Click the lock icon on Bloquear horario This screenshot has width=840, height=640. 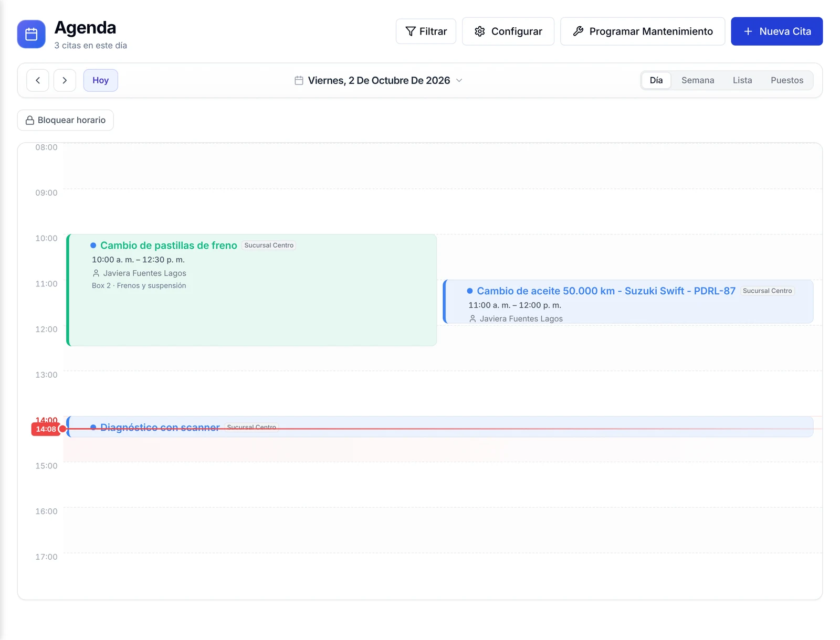pyautogui.click(x=30, y=120)
